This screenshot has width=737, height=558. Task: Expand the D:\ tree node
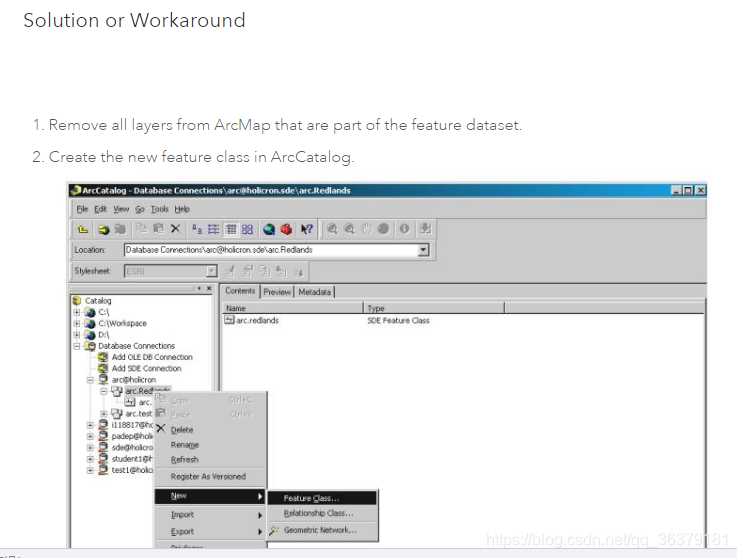pos(77,335)
